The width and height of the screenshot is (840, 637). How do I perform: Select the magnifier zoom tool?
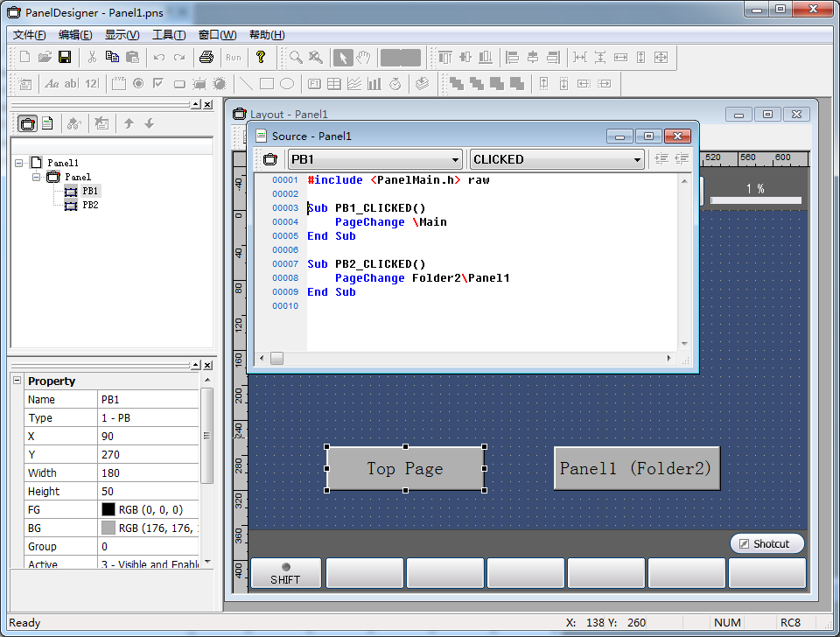pos(297,58)
